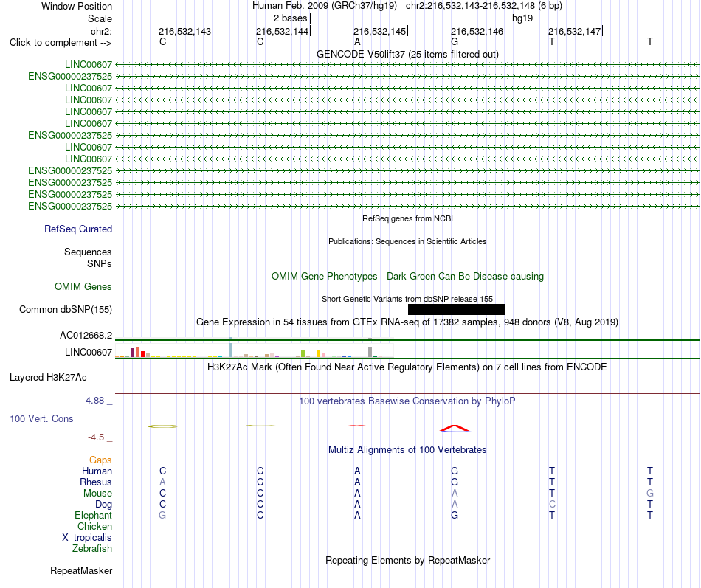Click the Layered H3K27Ac track label

[48, 378]
